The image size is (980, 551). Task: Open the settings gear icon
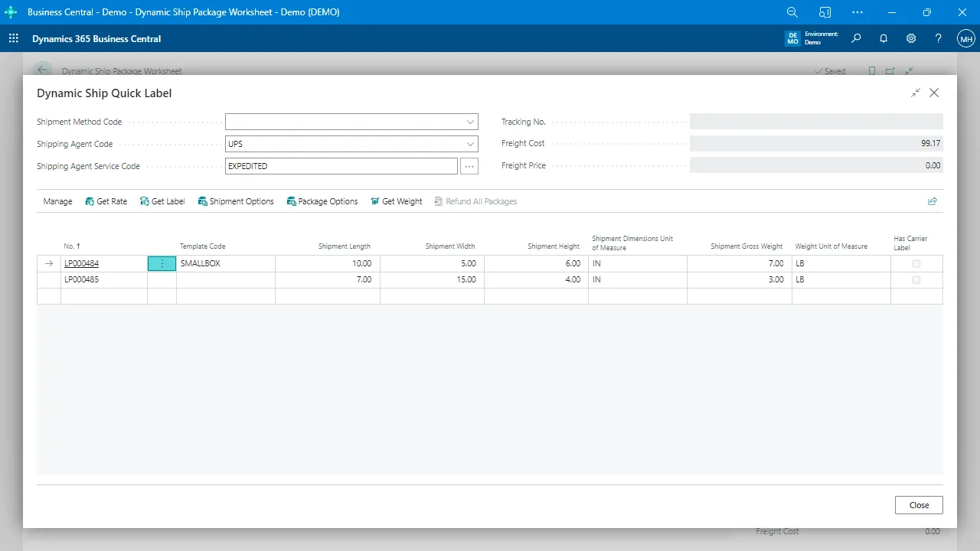(911, 38)
